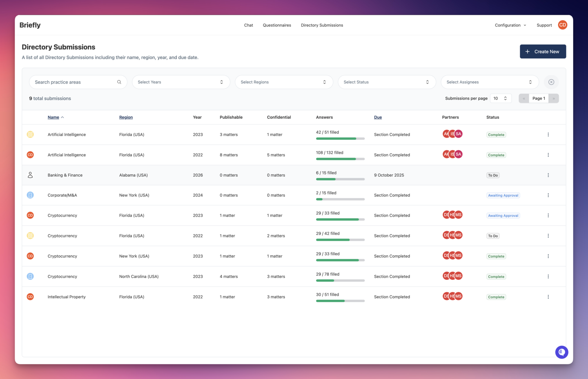Clear filters with the circled X icon
The width and height of the screenshot is (588, 379).
click(551, 82)
